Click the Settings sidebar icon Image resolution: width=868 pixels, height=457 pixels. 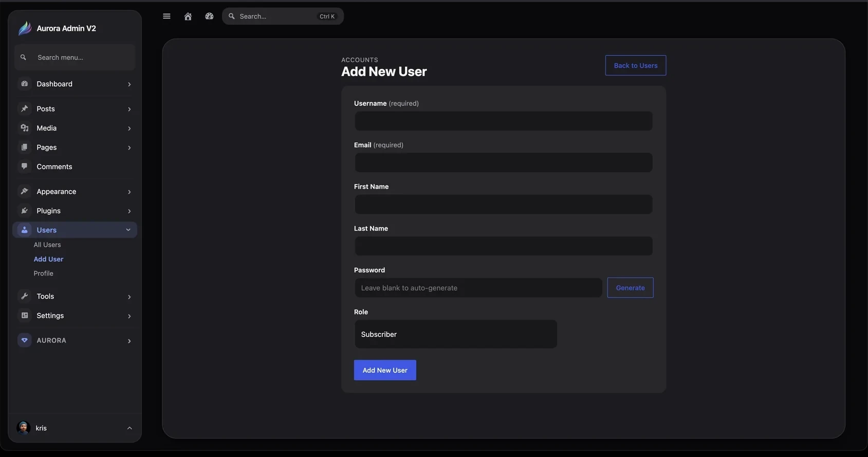[x=24, y=315]
